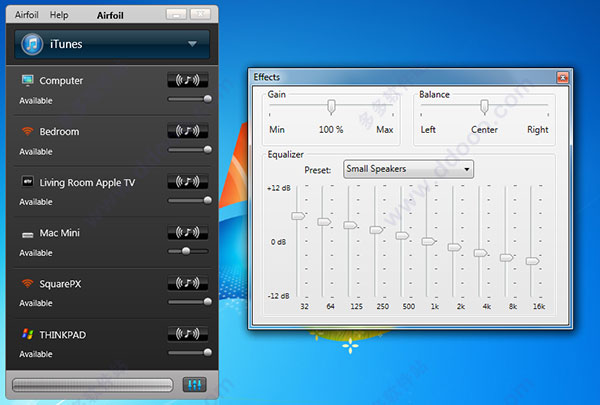Click the 1k equalizer slider
Screen dimensions: 600x405
point(428,241)
